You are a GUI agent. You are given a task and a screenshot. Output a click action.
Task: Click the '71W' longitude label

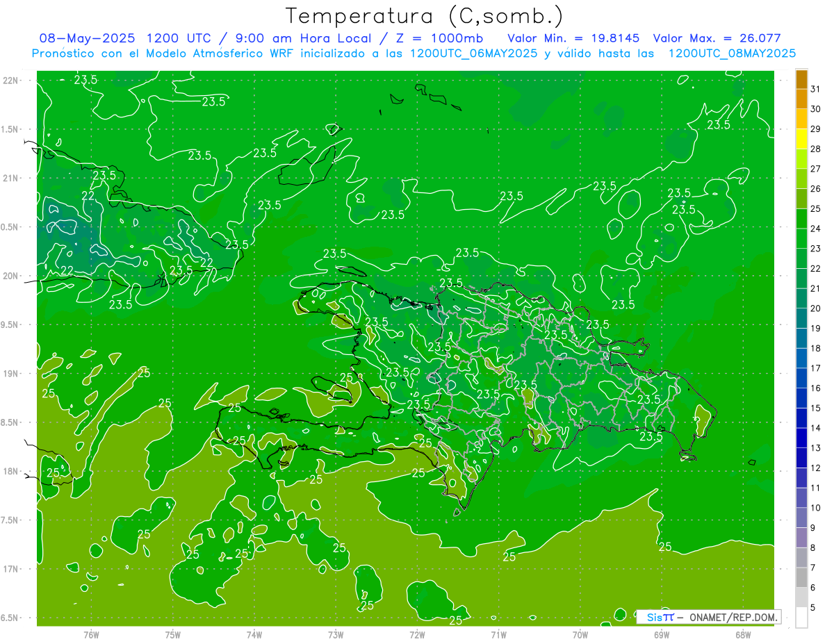[498, 634]
